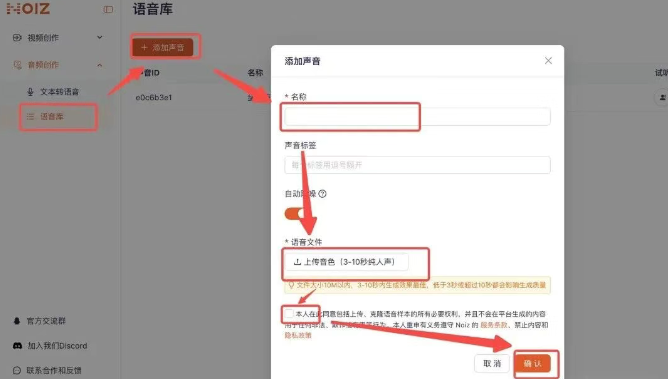Click the 音频创作 audio icon
668x379 pixels.
click(x=17, y=65)
